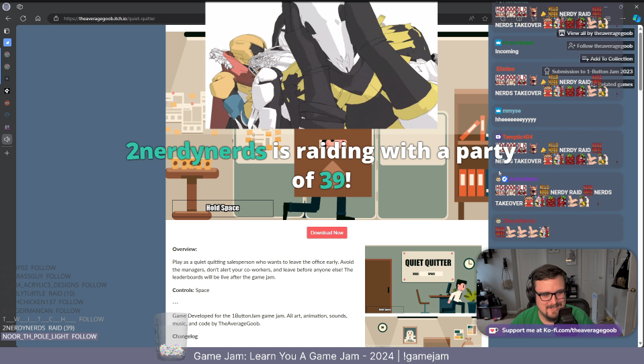The width and height of the screenshot is (644, 364).
Task: Click chat username Temptic404
Action: click(517, 137)
